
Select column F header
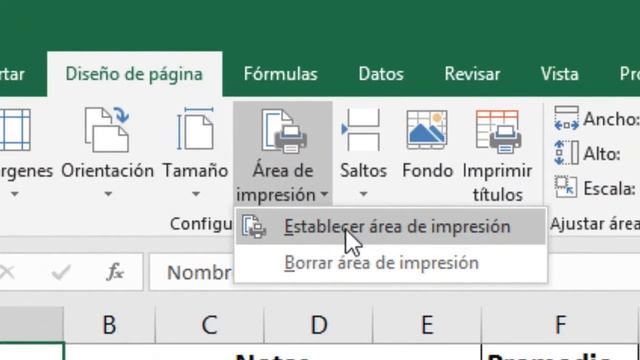pyautogui.click(x=560, y=325)
